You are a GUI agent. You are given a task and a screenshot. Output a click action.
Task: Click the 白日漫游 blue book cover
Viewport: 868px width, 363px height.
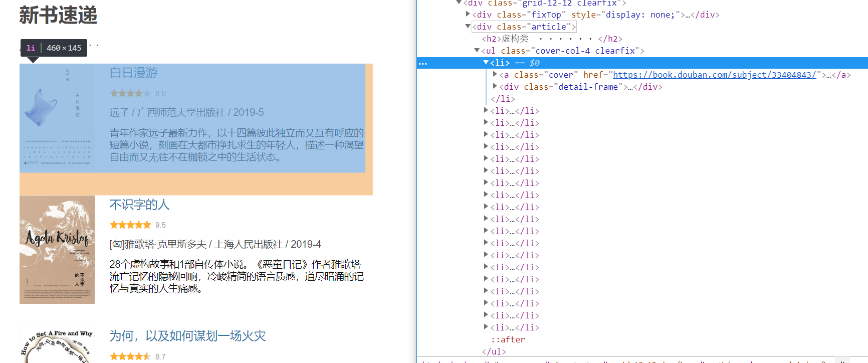[x=57, y=118]
